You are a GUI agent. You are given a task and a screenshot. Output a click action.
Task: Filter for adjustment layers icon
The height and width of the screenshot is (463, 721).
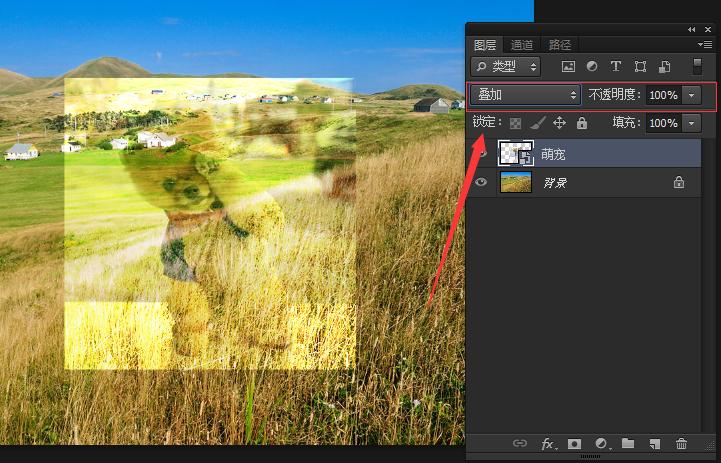coord(592,67)
